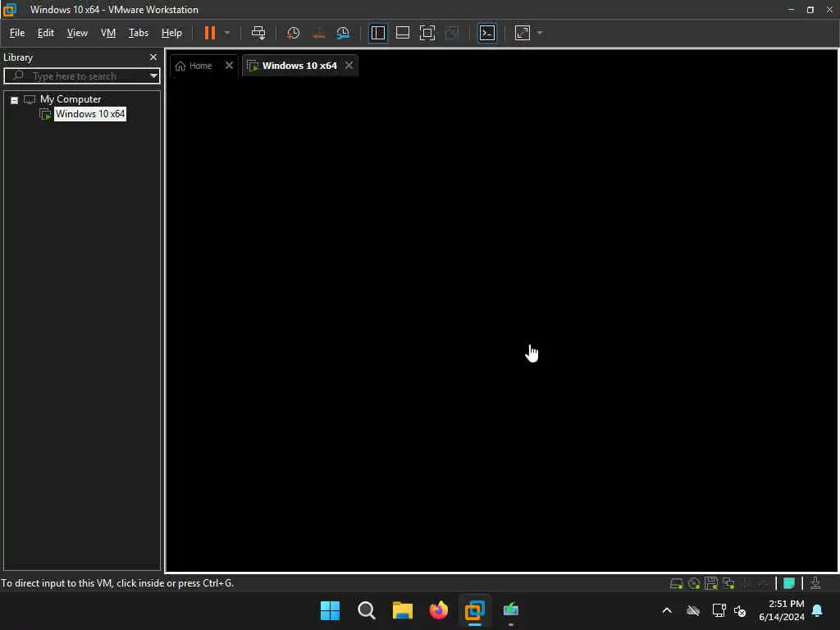Open the snapshot manager icon
This screenshot has height=630, width=840.
343,33
